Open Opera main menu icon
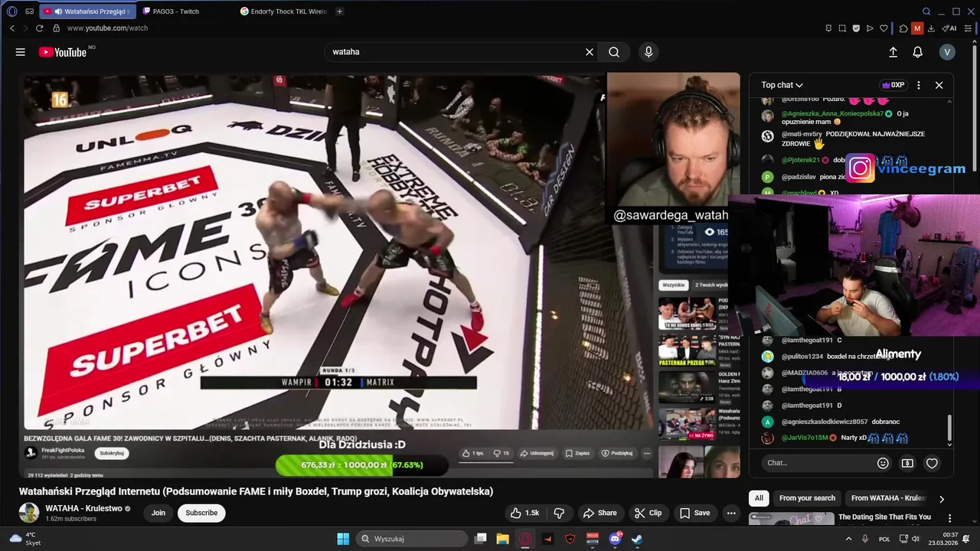Image resolution: width=980 pixels, height=551 pixels. (x=11, y=11)
